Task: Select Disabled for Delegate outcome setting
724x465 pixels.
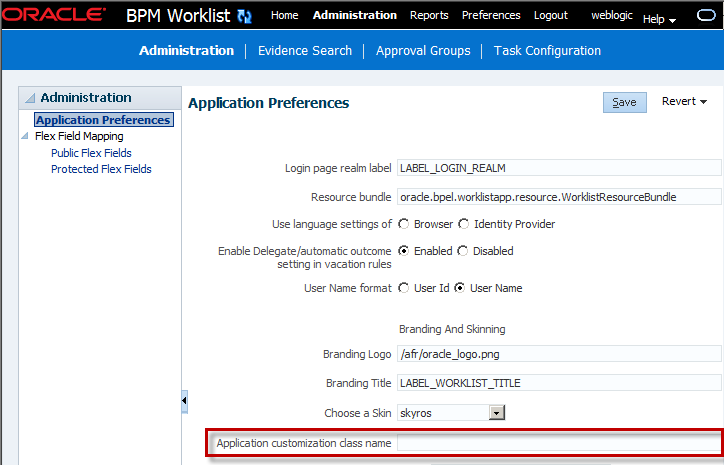Action: coord(462,251)
